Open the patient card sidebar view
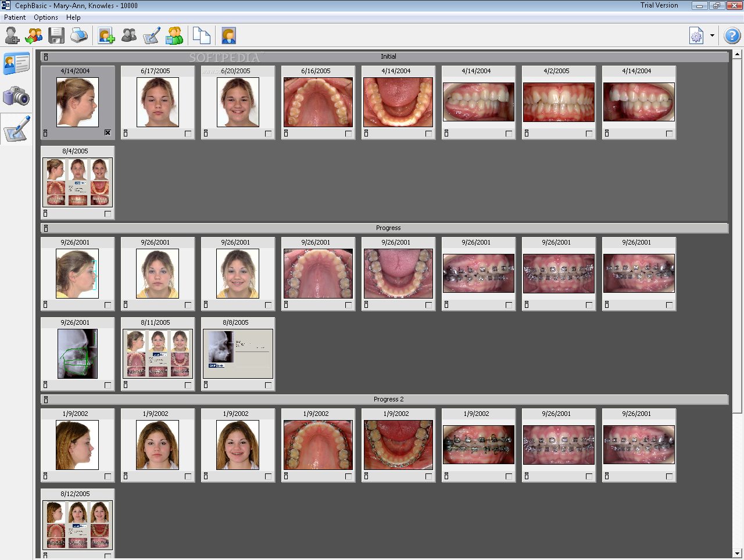This screenshot has height=560, width=744. click(16, 63)
